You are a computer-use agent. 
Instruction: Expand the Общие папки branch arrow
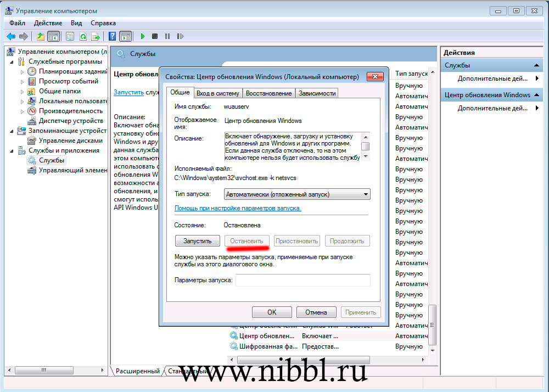point(22,91)
